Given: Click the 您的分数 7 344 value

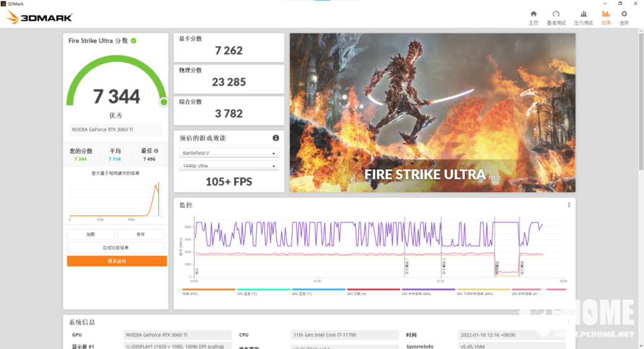Looking at the screenshot, I should (x=81, y=159).
